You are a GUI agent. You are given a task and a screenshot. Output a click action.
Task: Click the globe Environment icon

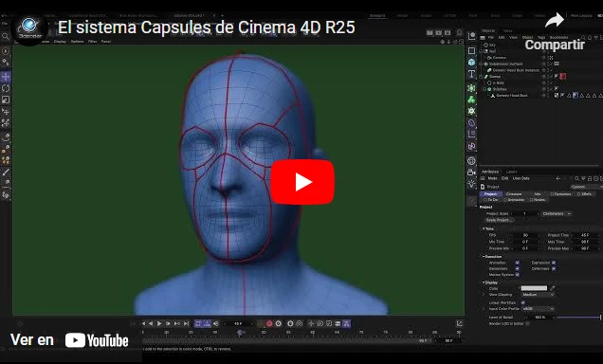472,160
